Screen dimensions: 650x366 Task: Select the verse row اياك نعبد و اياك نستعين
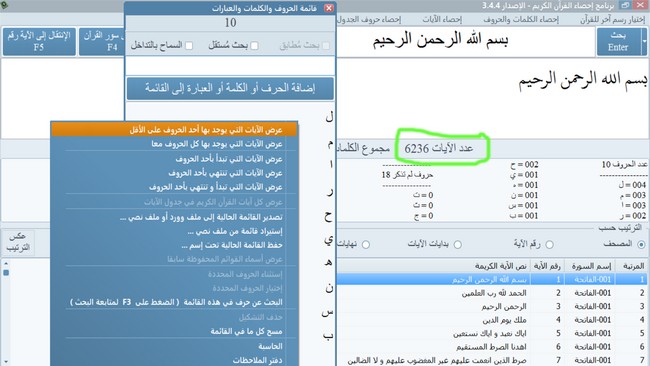coord(493,333)
